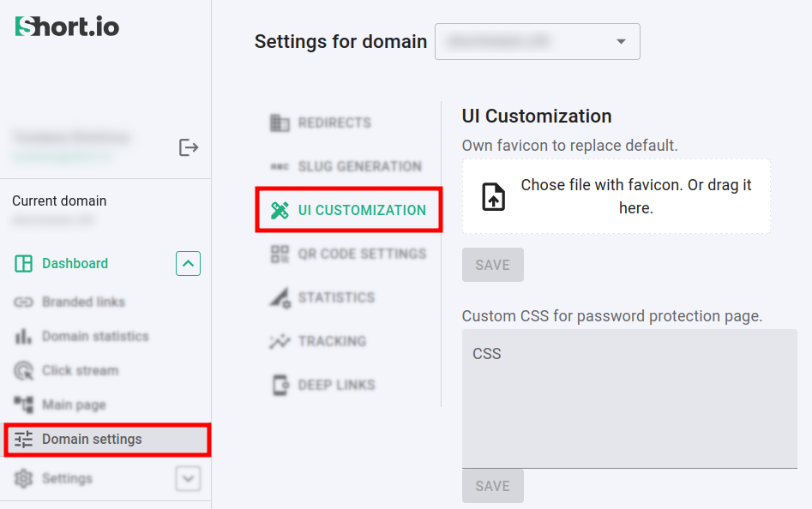Click the Click stream icon
Screen dimensions: 812x509
[x=23, y=371]
